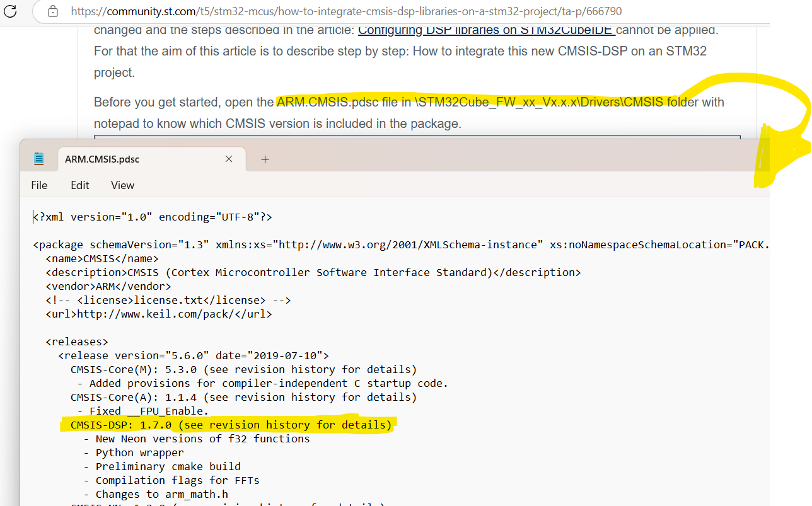Click the description CMSIS line
The width and height of the screenshot is (812, 506).
(x=313, y=272)
